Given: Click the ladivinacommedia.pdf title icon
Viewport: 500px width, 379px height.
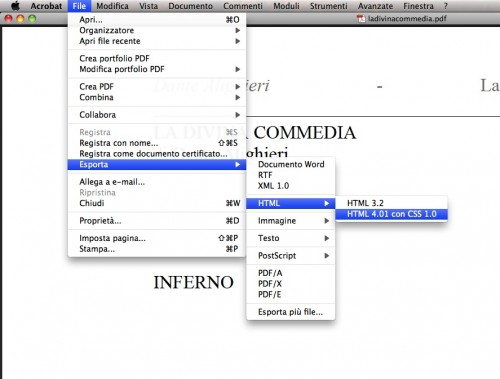Looking at the screenshot, I should pos(361,19).
